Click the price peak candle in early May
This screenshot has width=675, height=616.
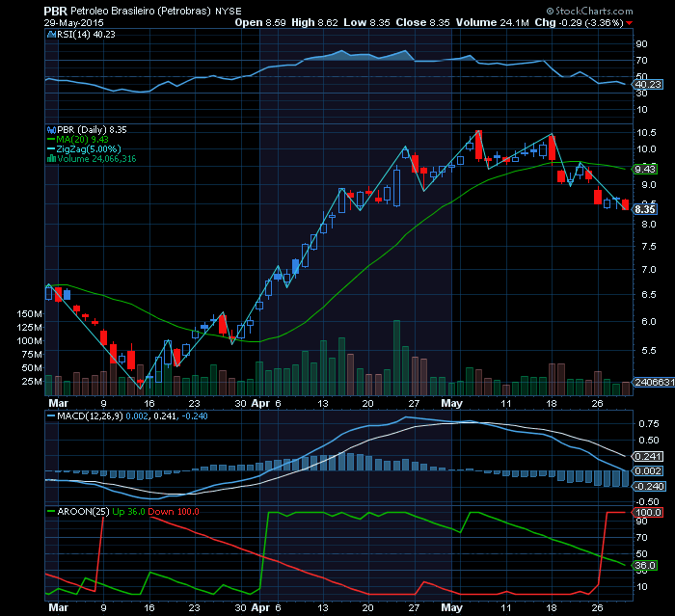478,146
